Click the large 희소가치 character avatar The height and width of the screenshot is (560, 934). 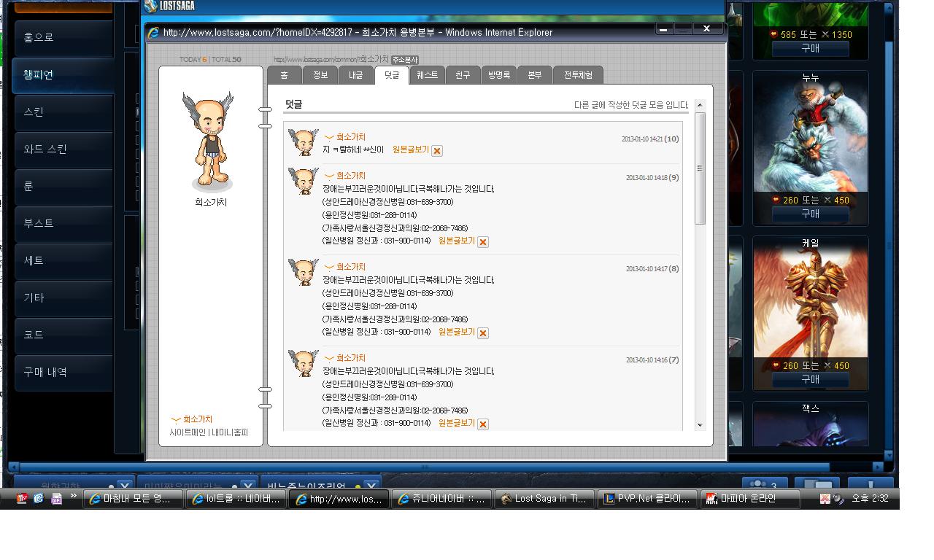[209, 140]
